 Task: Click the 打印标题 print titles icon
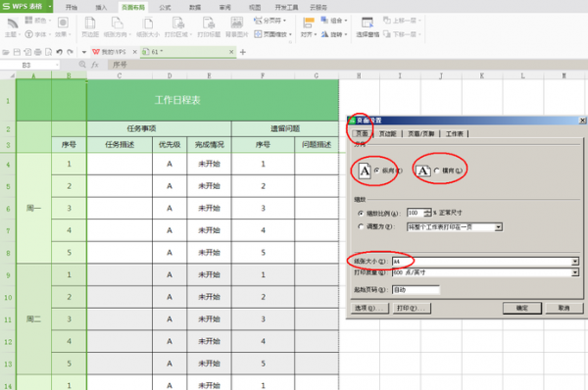(x=209, y=23)
